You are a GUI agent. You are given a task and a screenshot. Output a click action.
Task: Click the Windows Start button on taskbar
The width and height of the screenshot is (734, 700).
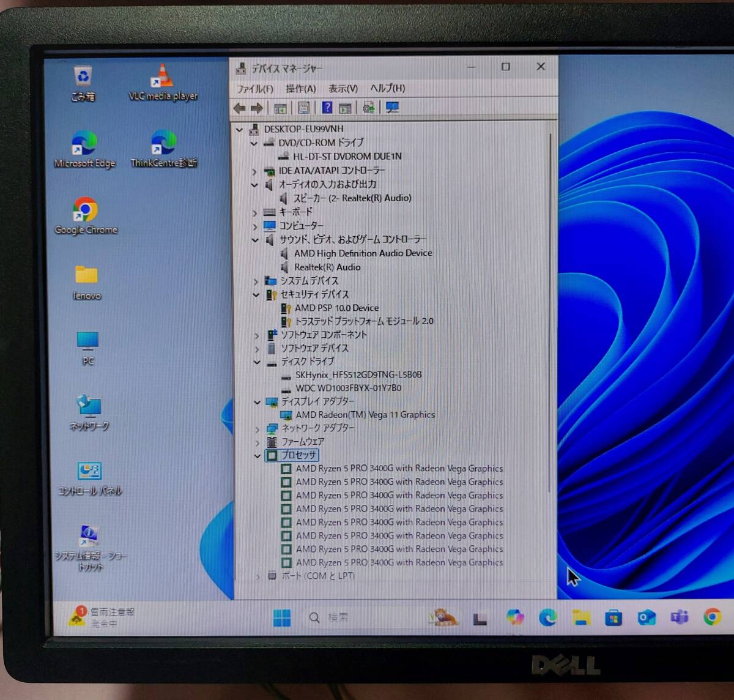pos(281,618)
